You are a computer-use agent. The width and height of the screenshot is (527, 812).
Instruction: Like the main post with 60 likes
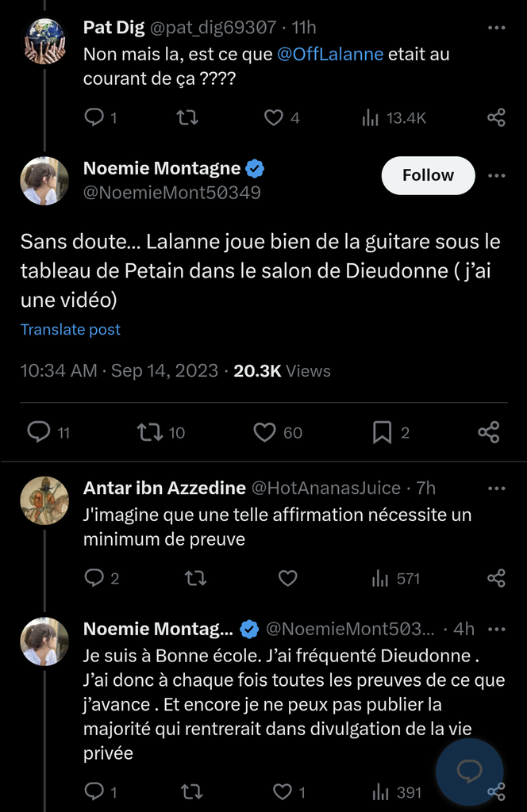click(x=264, y=432)
